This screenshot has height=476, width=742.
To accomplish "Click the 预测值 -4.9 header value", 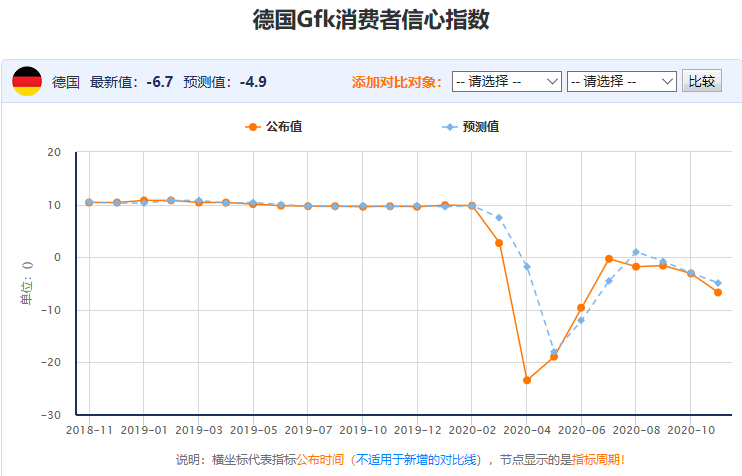I will (253, 82).
